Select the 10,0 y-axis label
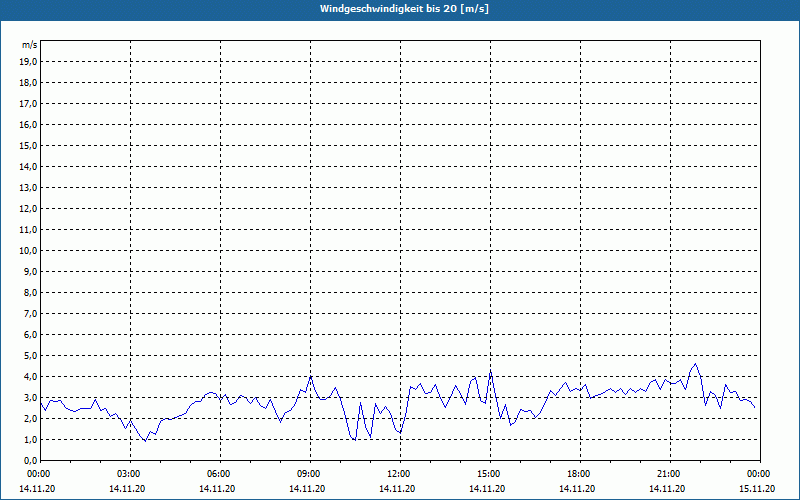This screenshot has width=800, height=500. click(29, 251)
